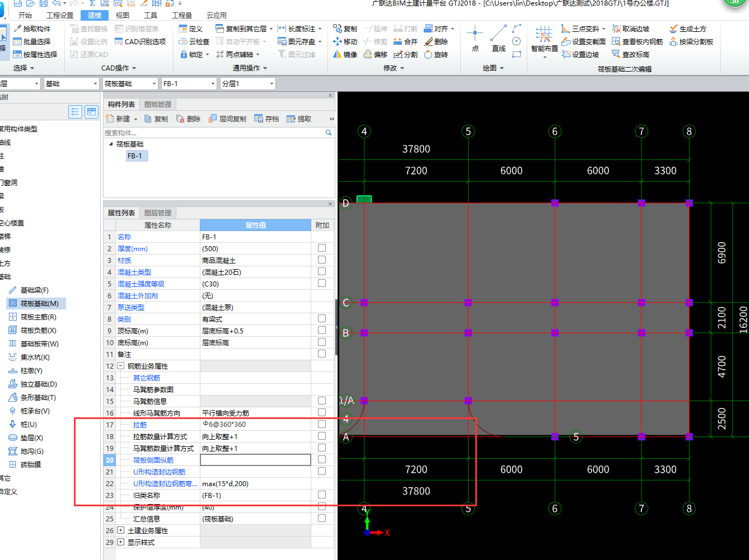Viewport: 749px width, 560px height.
Task: Click the Σ calculate icon in quick access bar
Action: click(91, 3)
